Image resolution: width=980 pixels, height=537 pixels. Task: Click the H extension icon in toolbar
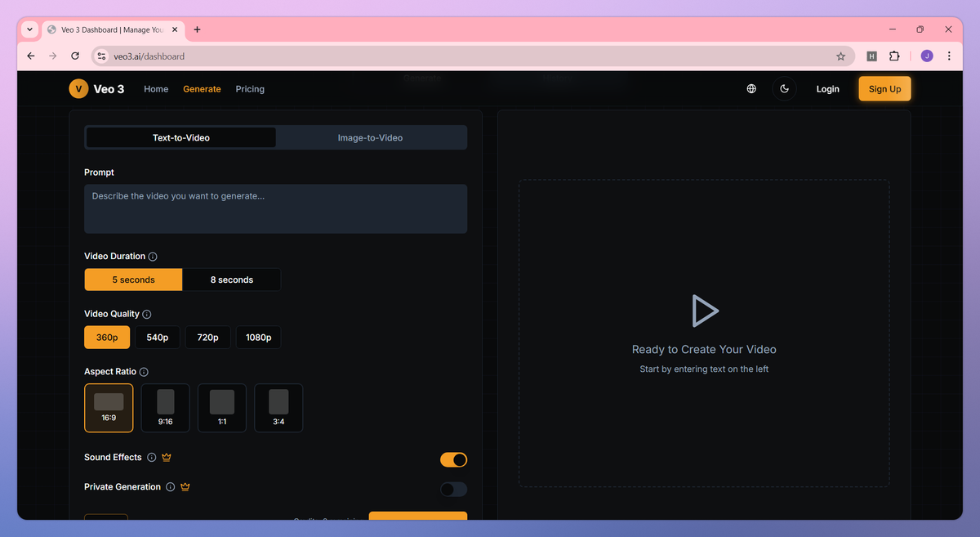[871, 56]
